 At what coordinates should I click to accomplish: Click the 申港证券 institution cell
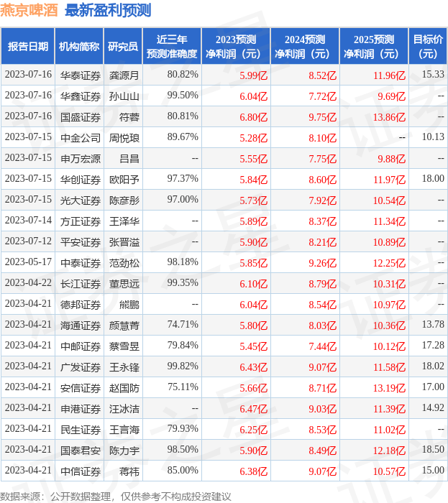click(x=81, y=409)
